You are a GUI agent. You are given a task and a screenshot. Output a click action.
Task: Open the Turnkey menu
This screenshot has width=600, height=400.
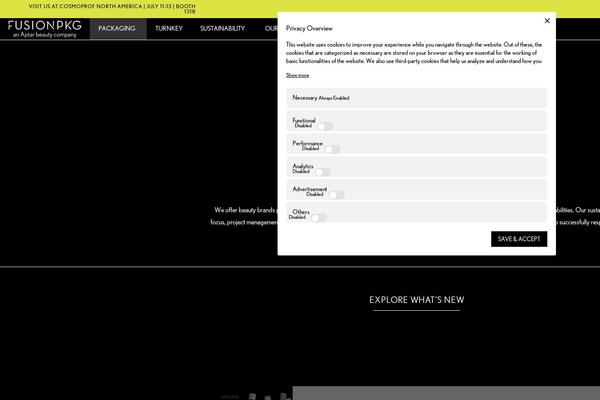(x=169, y=28)
